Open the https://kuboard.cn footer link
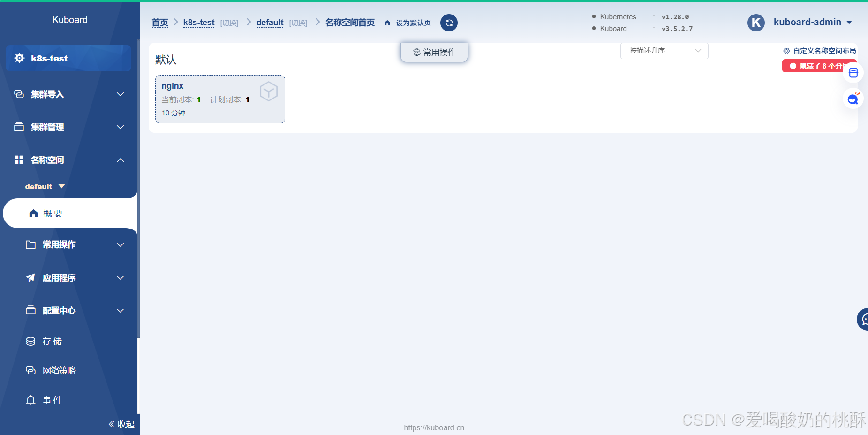The height and width of the screenshot is (435, 868). [434, 427]
